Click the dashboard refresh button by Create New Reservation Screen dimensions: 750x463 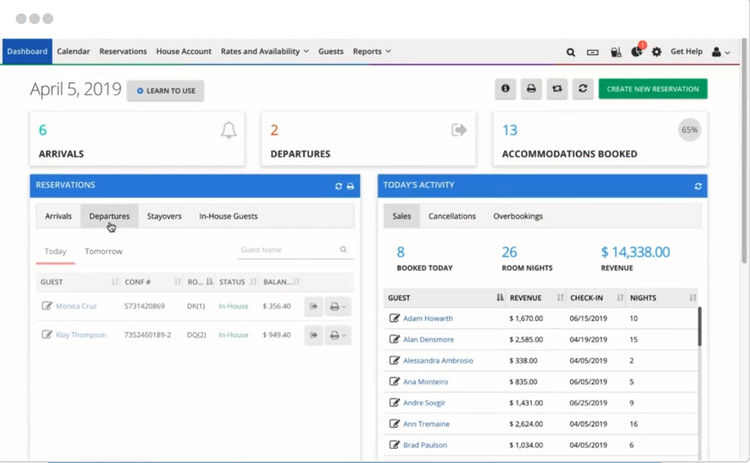(x=583, y=89)
